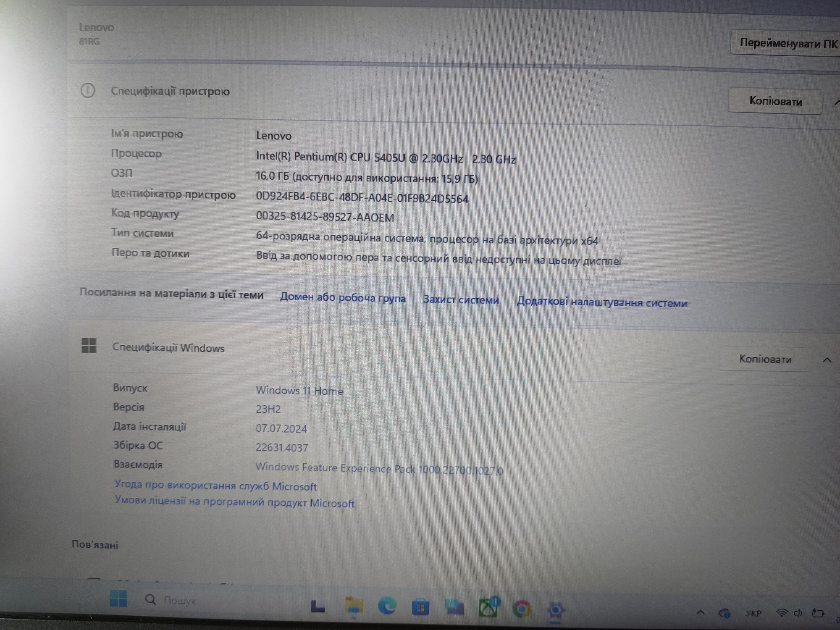Open File Explorer from the taskbar

pyautogui.click(x=354, y=606)
